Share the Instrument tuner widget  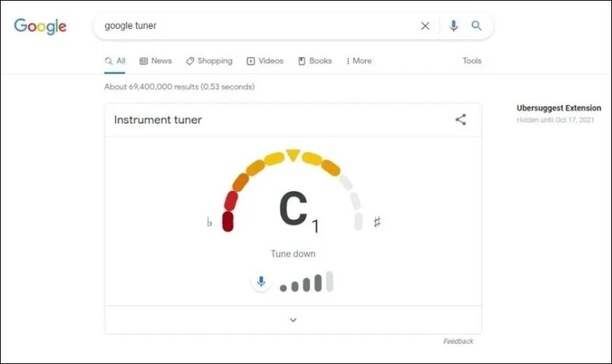pyautogui.click(x=460, y=119)
